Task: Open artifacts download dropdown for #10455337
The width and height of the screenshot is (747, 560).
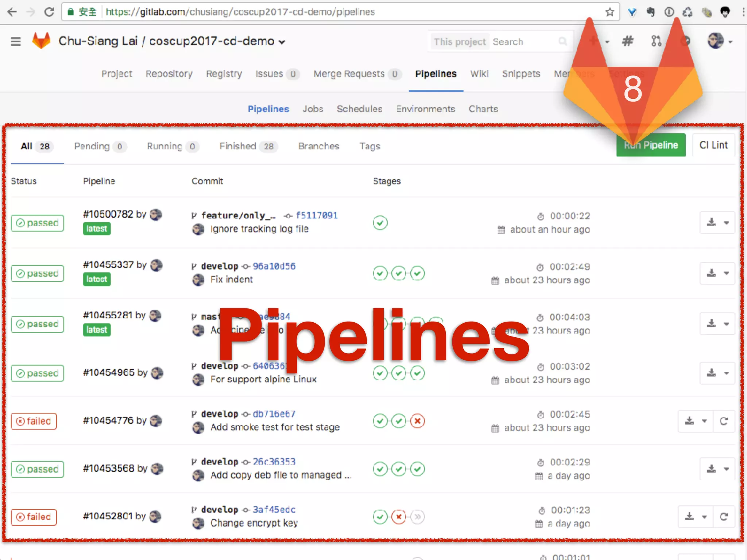Action: click(717, 273)
